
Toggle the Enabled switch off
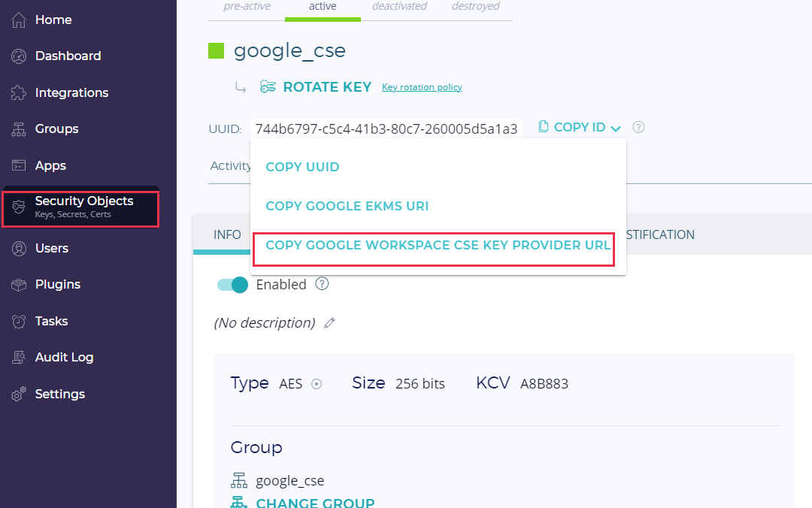coord(232,285)
